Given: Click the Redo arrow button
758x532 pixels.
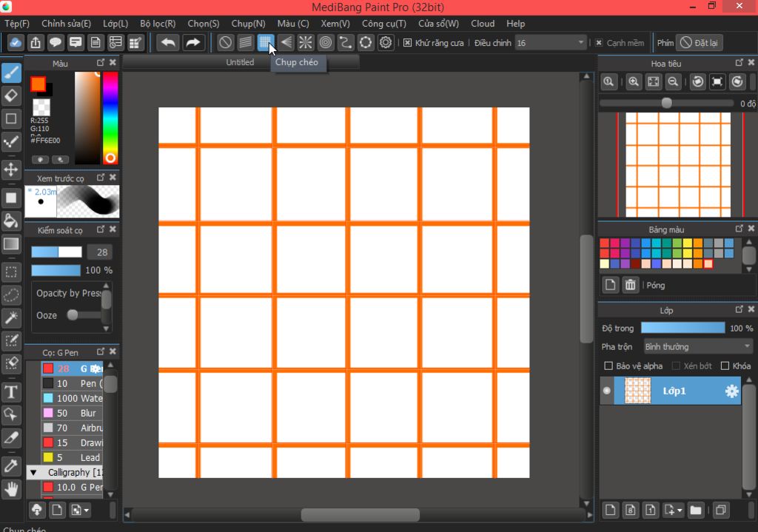Looking at the screenshot, I should click(193, 42).
